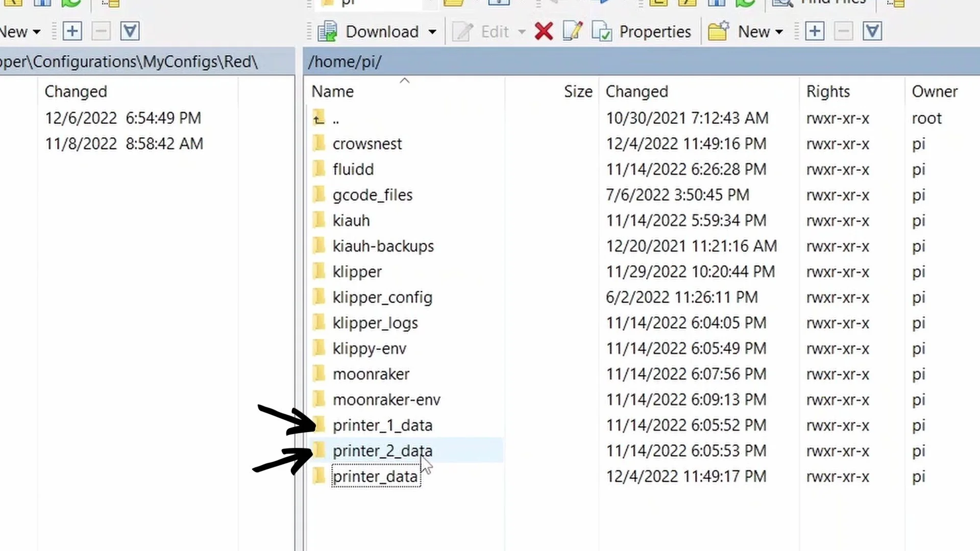Click the remote panel plus select icon

[x=815, y=32]
